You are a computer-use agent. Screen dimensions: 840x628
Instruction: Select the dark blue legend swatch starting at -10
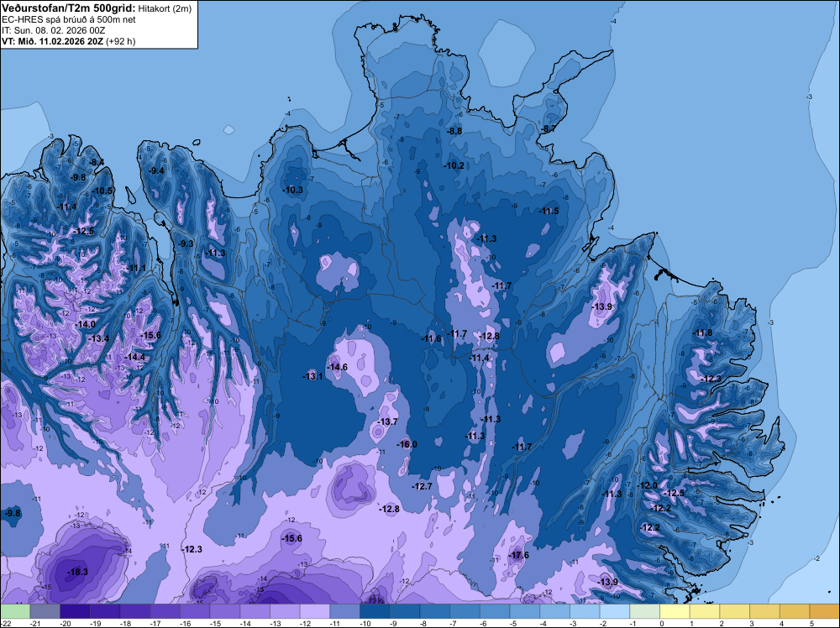[x=375, y=611]
